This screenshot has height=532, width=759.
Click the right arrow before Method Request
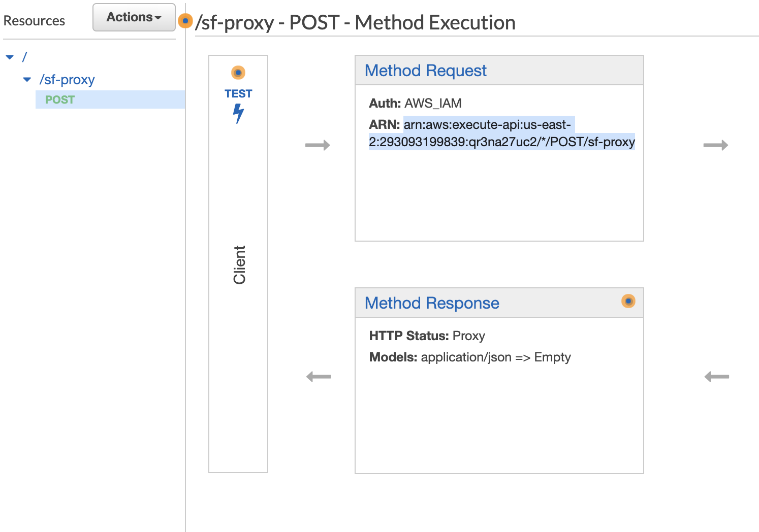(318, 145)
